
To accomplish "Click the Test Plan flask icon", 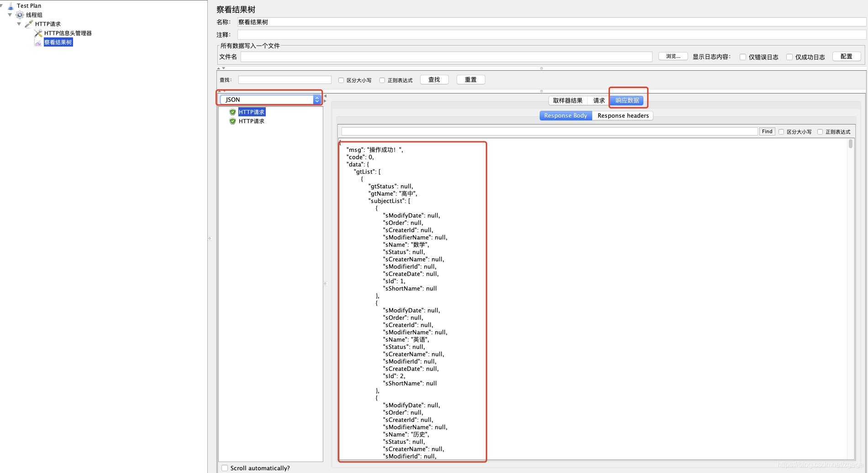I will (11, 6).
